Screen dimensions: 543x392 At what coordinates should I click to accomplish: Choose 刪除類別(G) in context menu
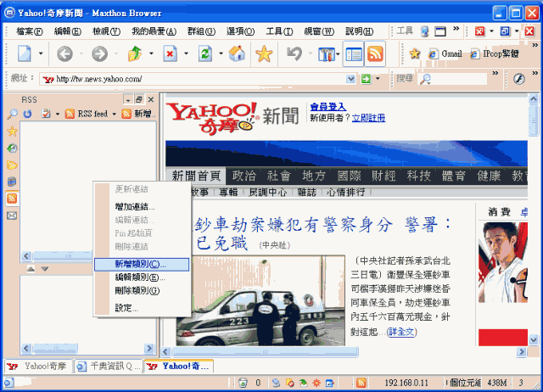click(142, 290)
